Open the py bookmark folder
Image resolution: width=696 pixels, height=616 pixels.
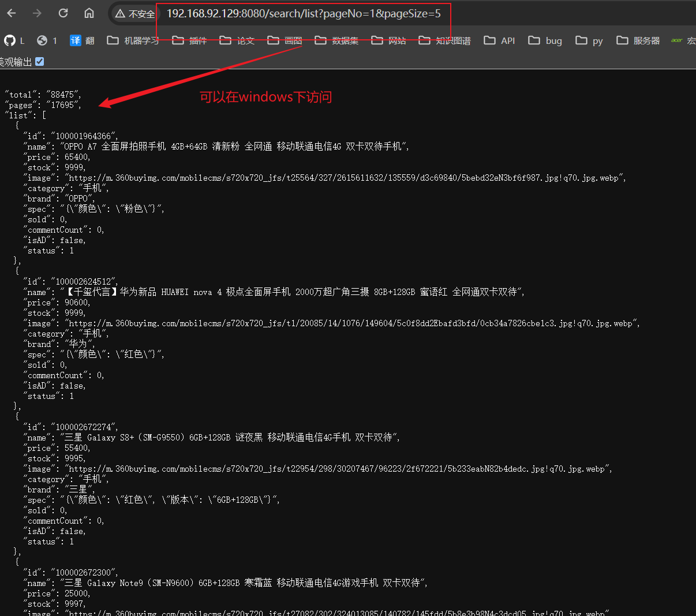[590, 40]
